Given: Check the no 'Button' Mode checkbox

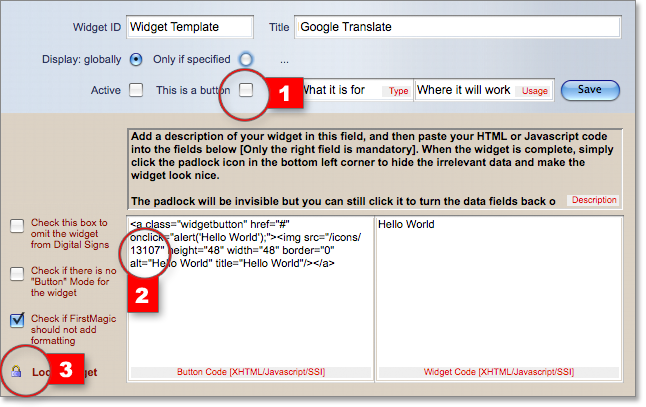Looking at the screenshot, I should click(17, 274).
